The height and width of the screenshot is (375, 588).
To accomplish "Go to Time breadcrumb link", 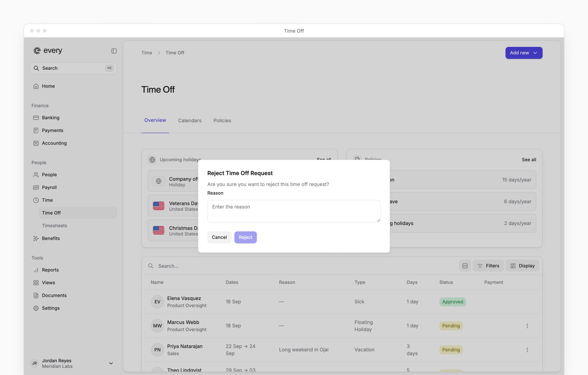I will [x=146, y=53].
